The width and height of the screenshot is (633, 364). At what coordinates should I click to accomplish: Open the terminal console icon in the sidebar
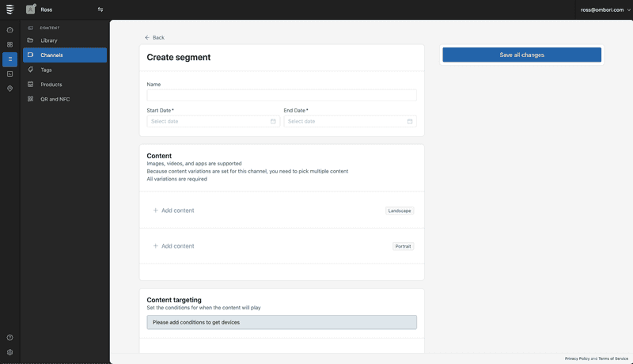(x=9, y=74)
